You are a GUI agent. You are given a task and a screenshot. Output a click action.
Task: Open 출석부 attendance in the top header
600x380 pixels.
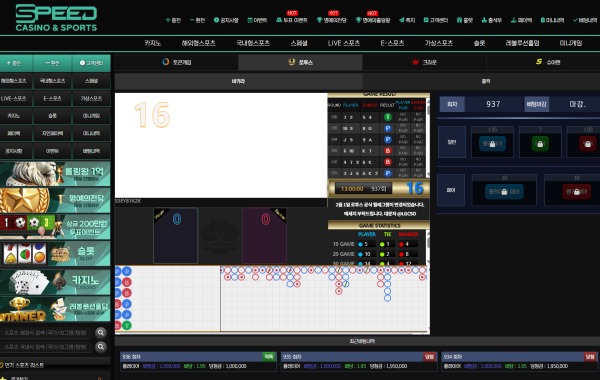click(x=492, y=20)
